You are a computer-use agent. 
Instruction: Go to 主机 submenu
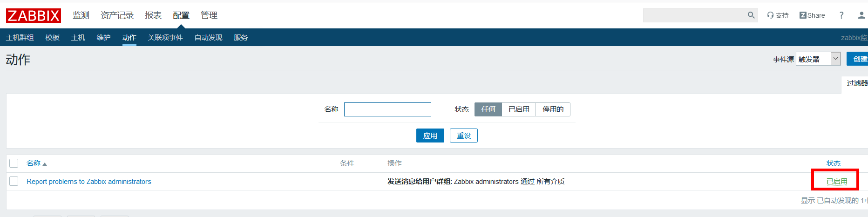[78, 37]
